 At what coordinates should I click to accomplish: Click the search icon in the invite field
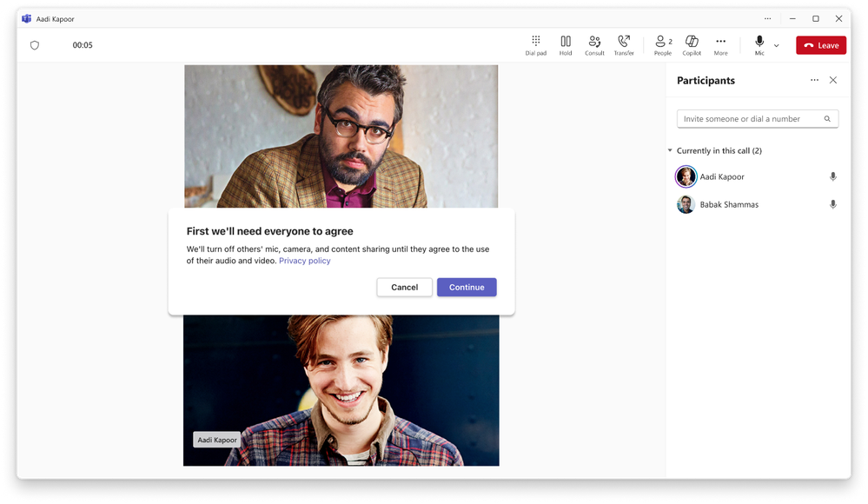coord(829,118)
